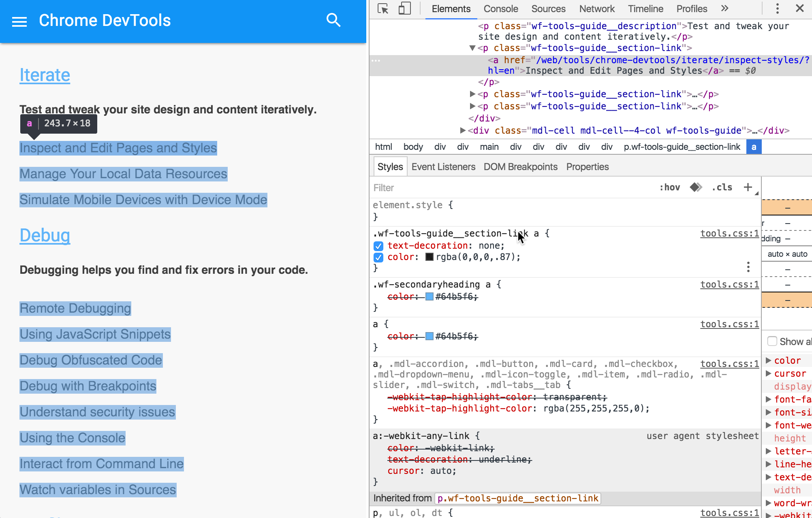This screenshot has height=518, width=812.
Task: Open Using the Console link
Action: click(x=73, y=438)
